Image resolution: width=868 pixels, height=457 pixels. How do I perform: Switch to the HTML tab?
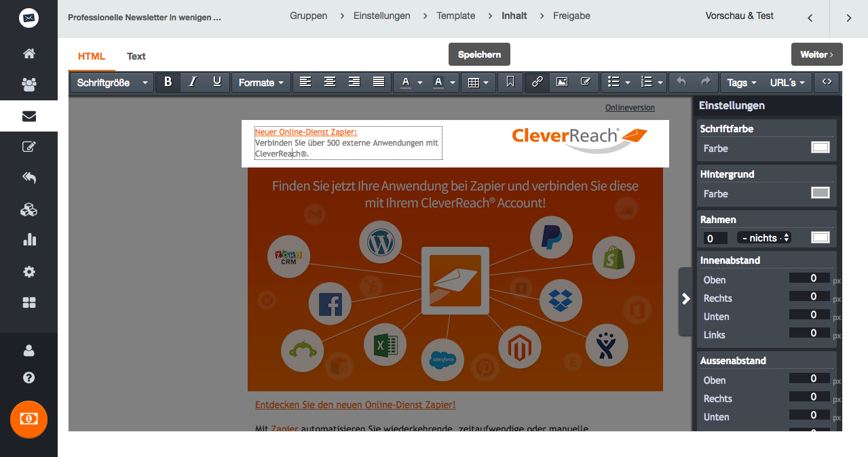tap(92, 56)
